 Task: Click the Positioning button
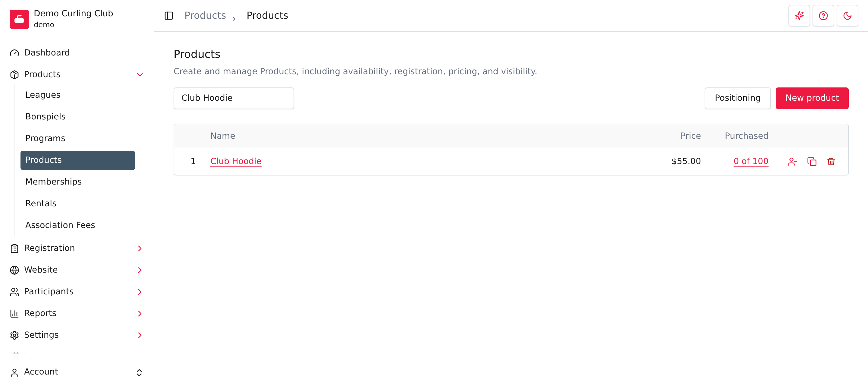[737, 98]
